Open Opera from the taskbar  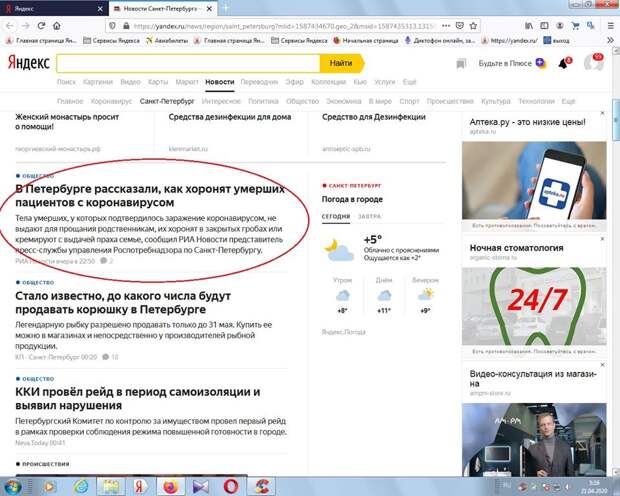[x=231, y=486]
